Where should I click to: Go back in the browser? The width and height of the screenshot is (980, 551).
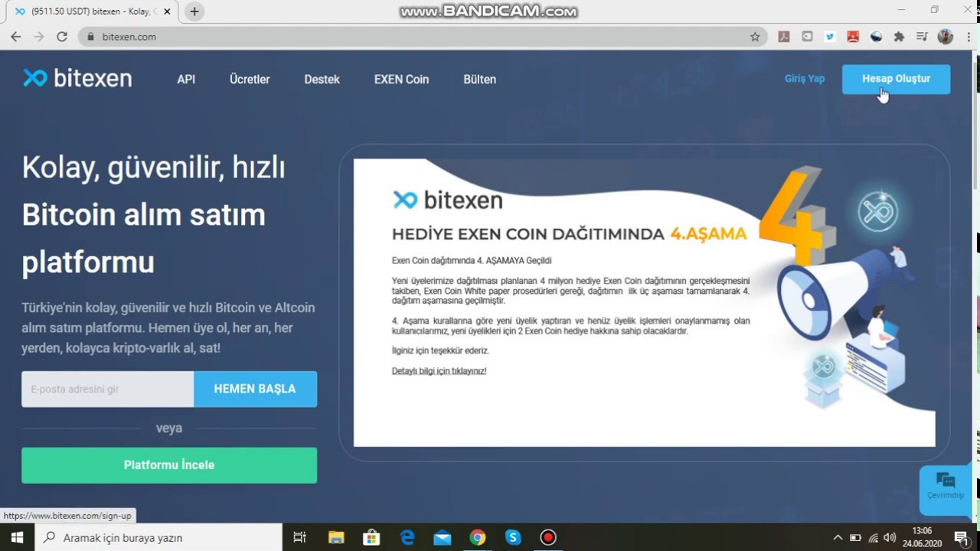pyautogui.click(x=15, y=36)
